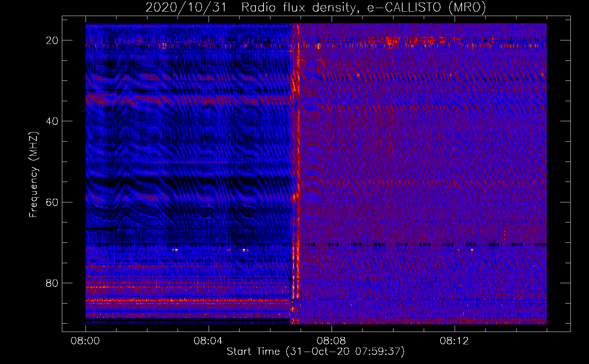Click the time tick label '08:12'
The height and width of the screenshot is (364, 589).
tap(454, 341)
